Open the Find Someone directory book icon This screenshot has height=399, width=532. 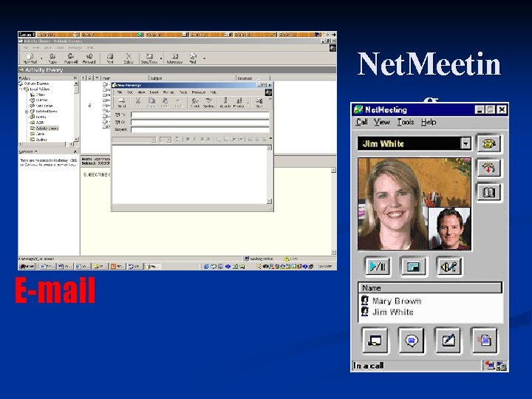coord(488,192)
